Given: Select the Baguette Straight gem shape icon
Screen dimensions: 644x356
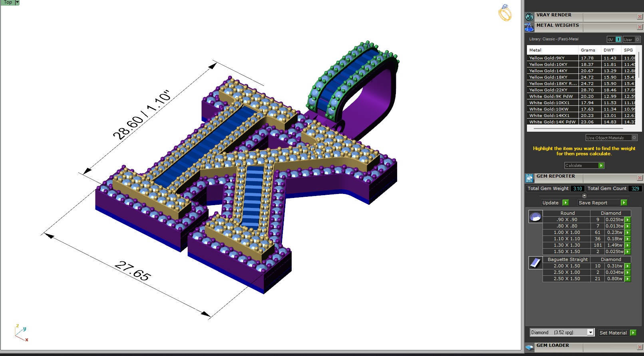Looking at the screenshot, I should (x=535, y=263).
